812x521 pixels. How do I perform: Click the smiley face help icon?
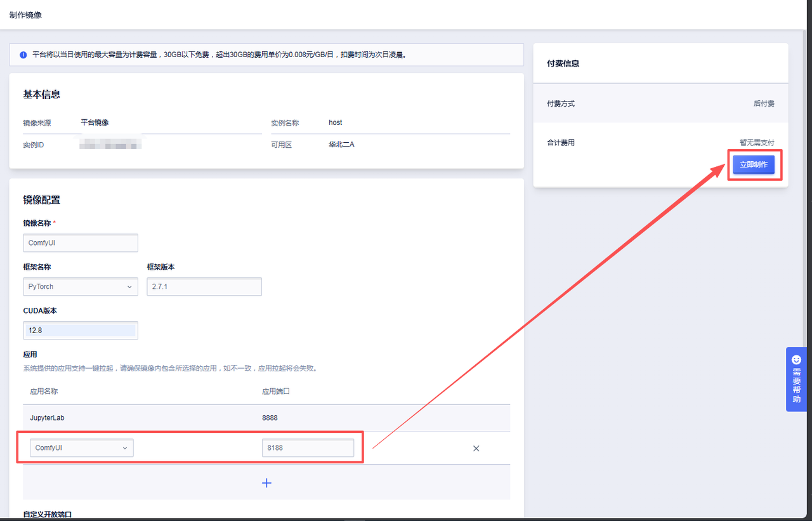click(x=797, y=360)
